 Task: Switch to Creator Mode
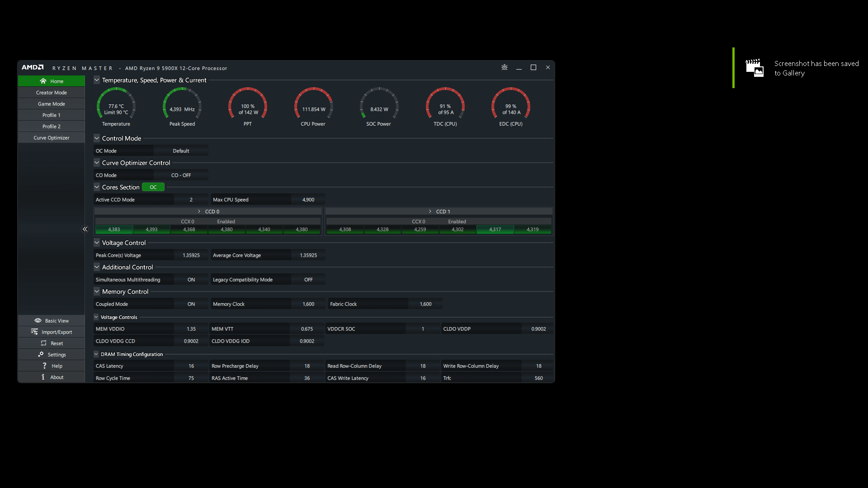[x=52, y=92]
